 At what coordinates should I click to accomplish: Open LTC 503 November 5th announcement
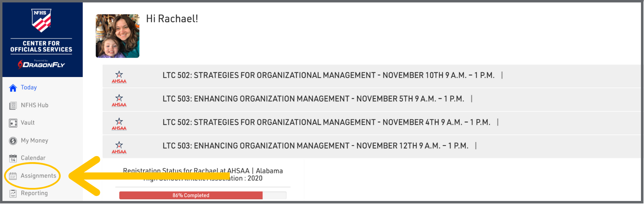(313, 99)
